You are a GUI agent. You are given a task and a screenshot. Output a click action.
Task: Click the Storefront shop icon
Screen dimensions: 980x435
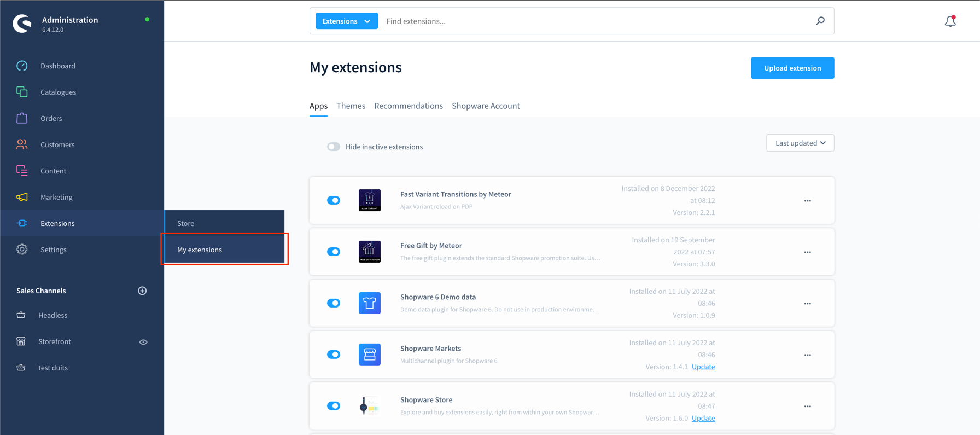[x=21, y=341]
